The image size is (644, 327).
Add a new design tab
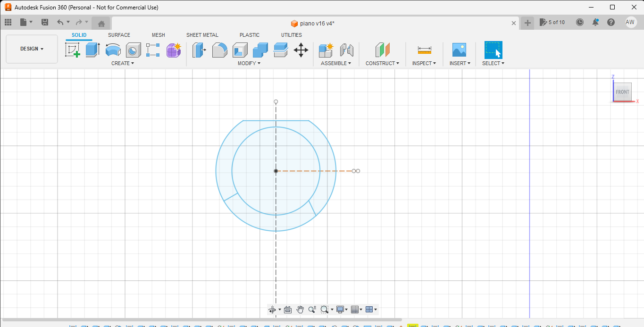click(x=528, y=23)
